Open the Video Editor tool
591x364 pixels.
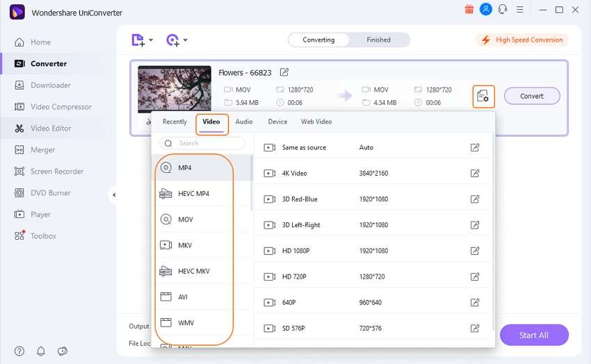(x=42, y=129)
